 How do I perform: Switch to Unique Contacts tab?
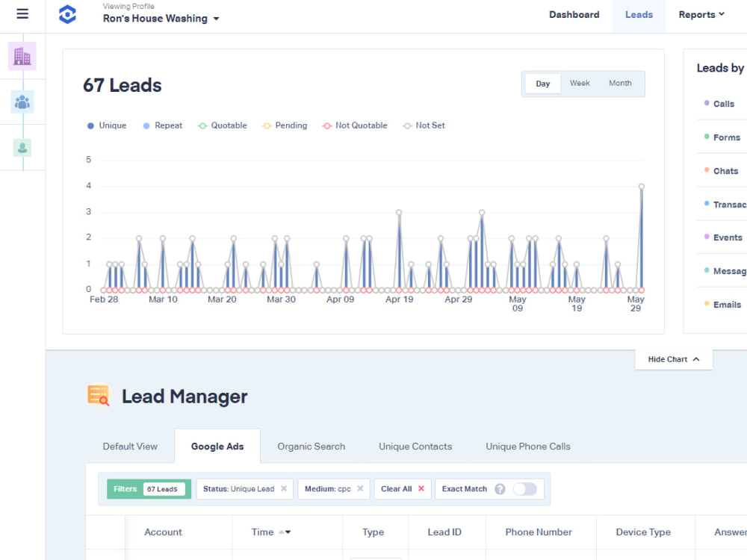click(415, 447)
